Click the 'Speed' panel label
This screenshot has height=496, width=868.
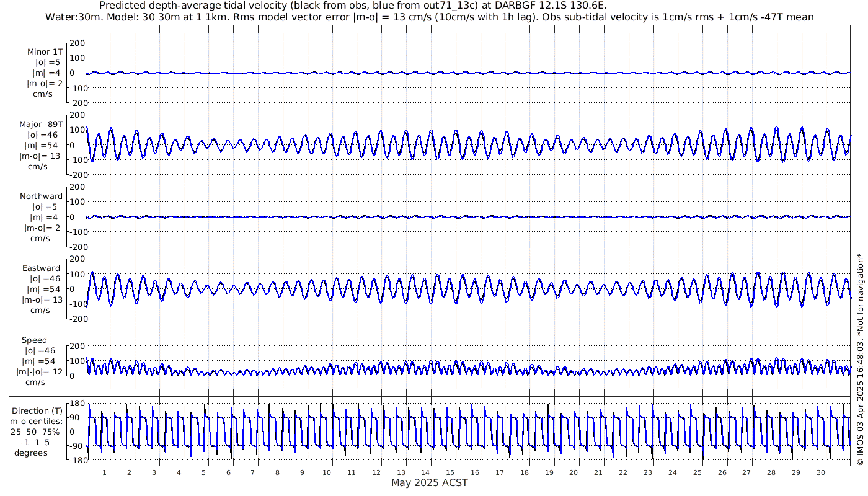point(35,340)
